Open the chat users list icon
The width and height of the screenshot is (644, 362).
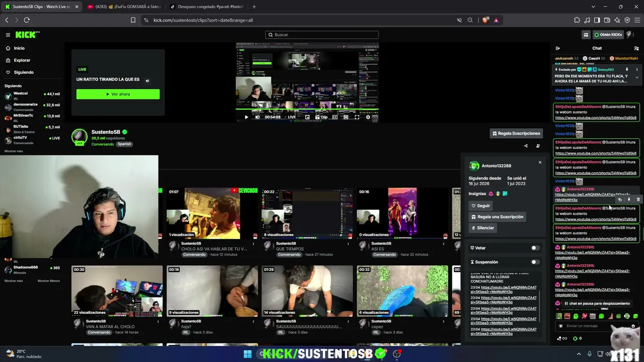(x=636, y=48)
